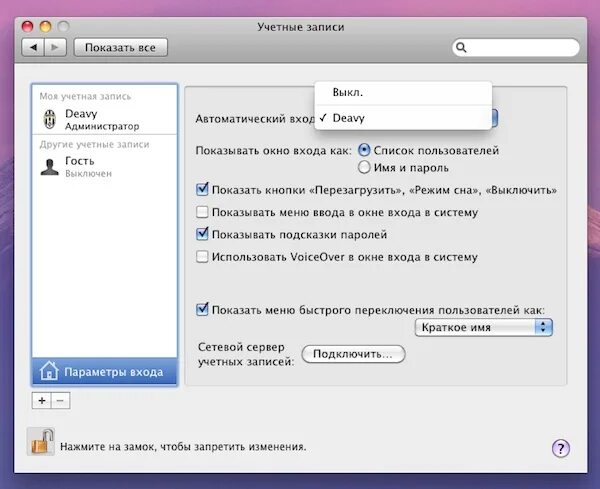Click the back navigation arrow

(x=33, y=47)
